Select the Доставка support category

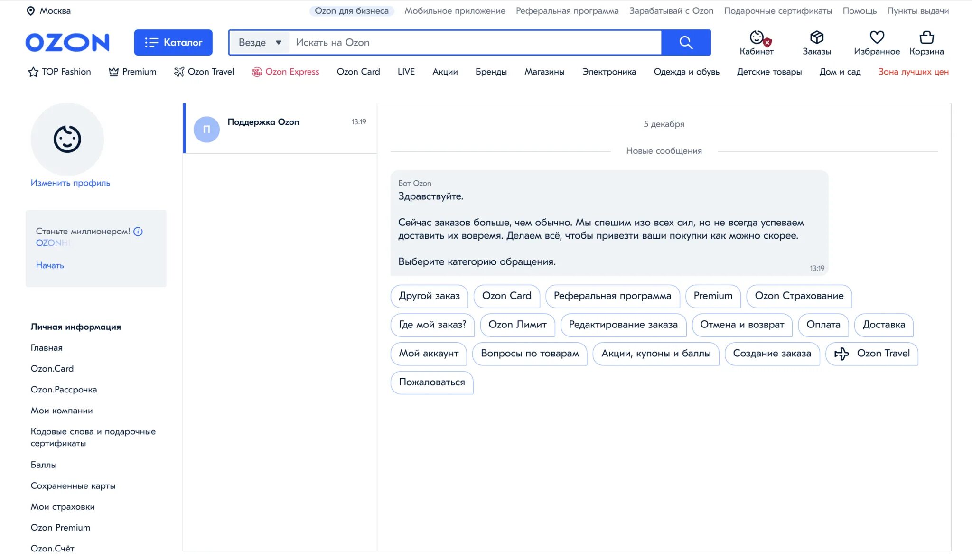(x=883, y=325)
